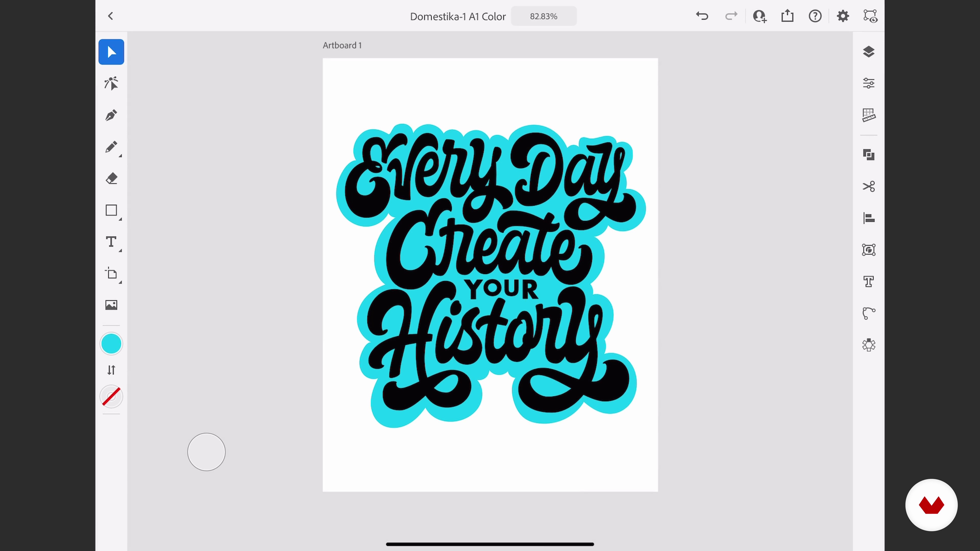Open the Cut scissors panel

click(x=868, y=186)
